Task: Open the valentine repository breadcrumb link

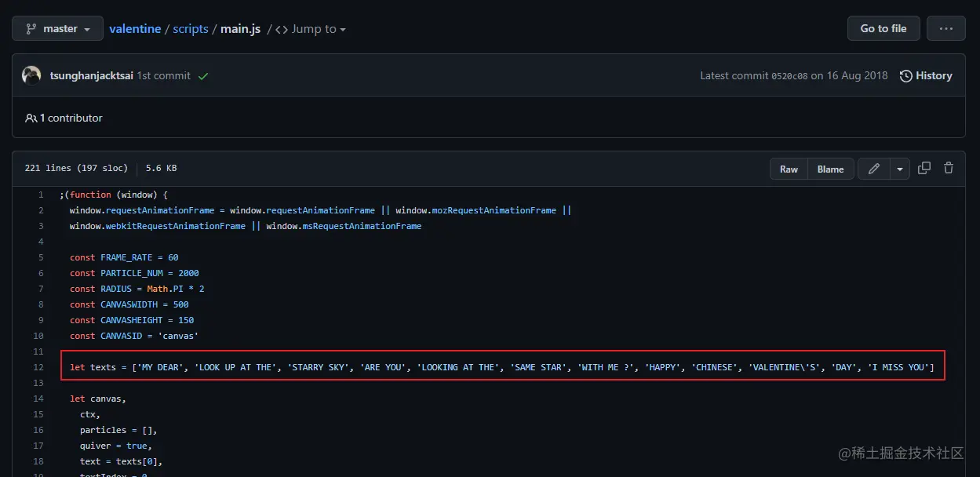Action: [135, 29]
